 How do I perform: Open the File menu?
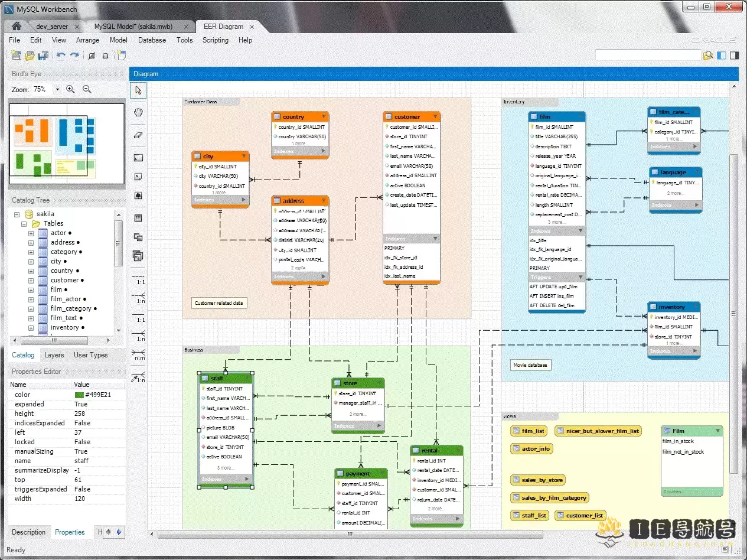tap(15, 40)
